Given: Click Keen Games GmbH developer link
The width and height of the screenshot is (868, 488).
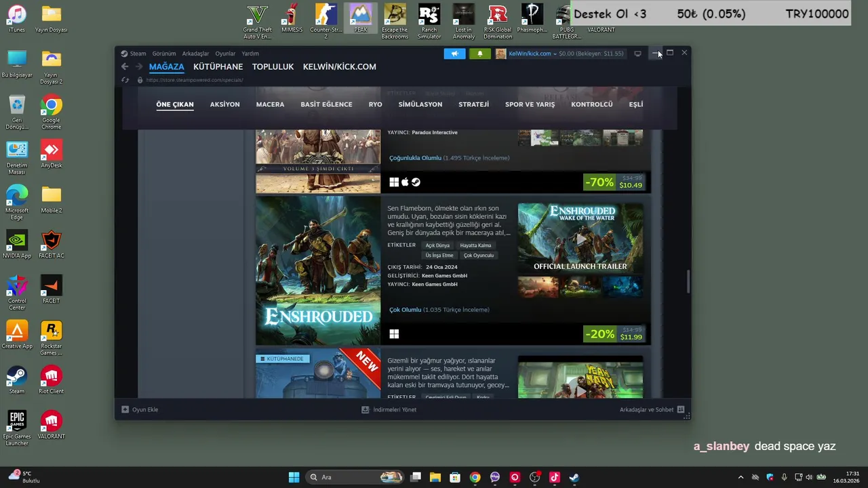Looking at the screenshot, I should pyautogui.click(x=444, y=276).
